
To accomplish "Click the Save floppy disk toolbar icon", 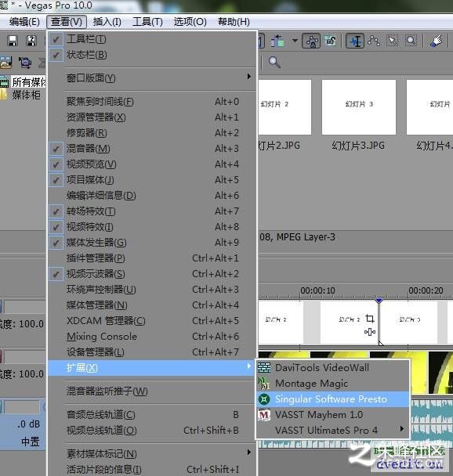I will click(x=13, y=41).
